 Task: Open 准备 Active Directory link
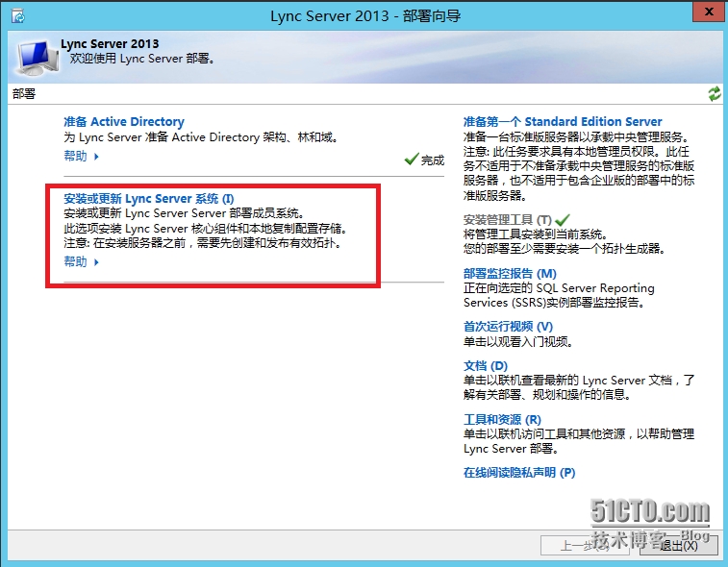pos(124,121)
